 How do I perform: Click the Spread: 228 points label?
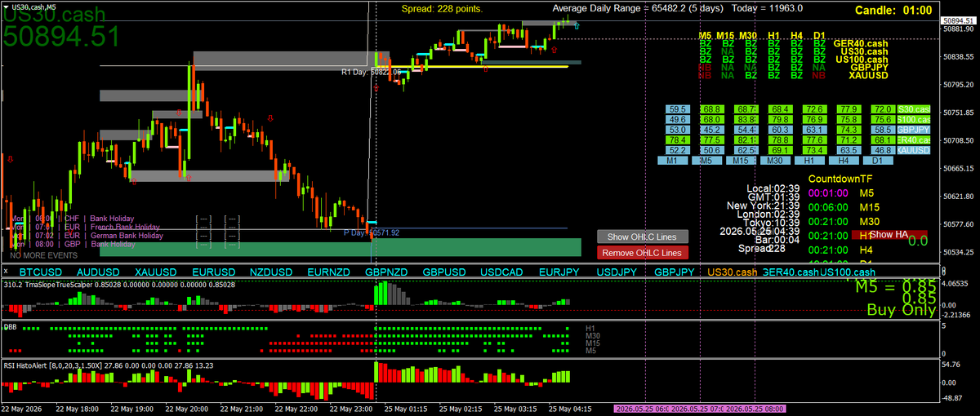click(x=442, y=9)
